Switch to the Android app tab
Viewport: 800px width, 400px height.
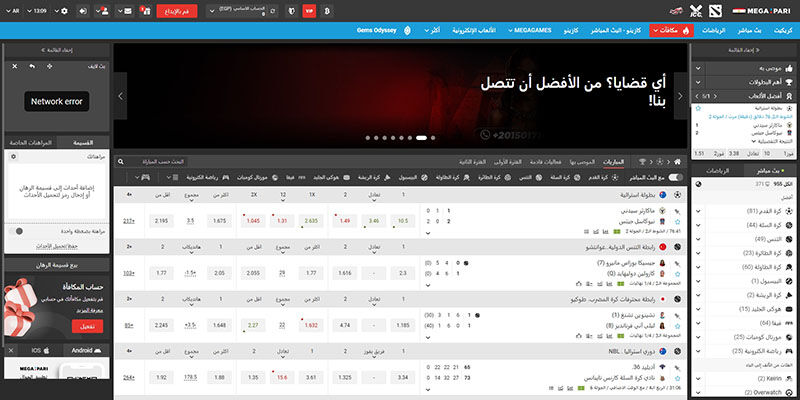click(86, 351)
